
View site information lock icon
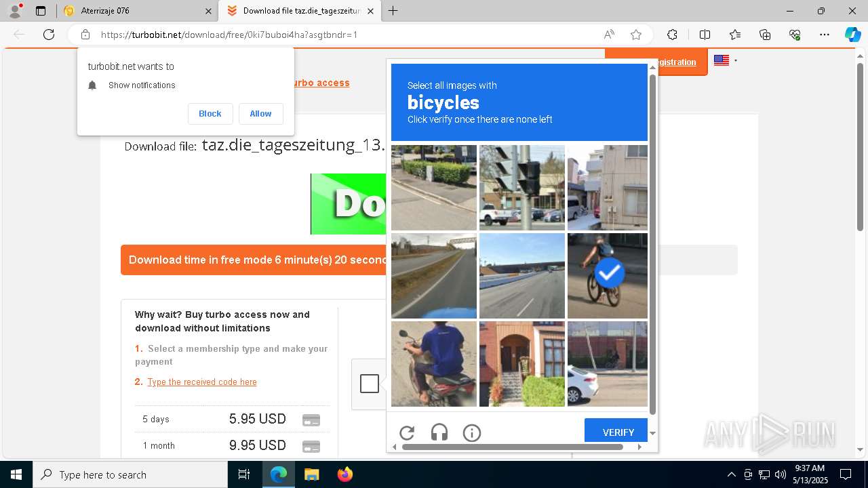(x=85, y=35)
